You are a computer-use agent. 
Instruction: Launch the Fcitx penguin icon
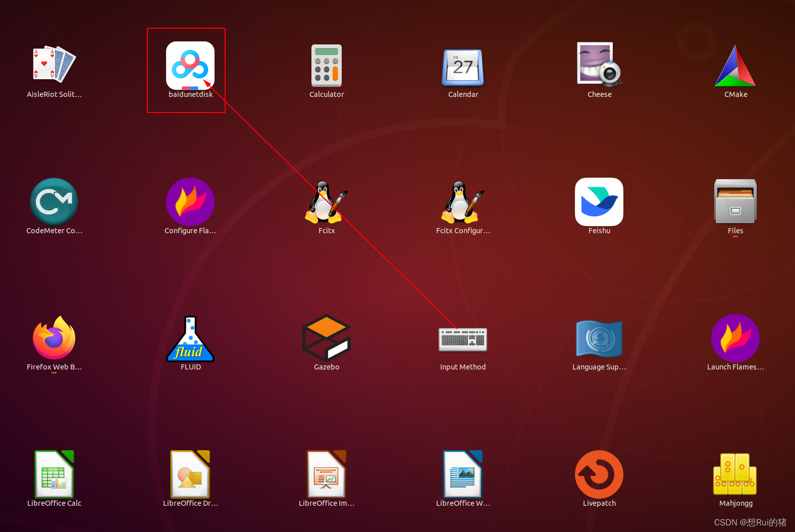pyautogui.click(x=327, y=202)
